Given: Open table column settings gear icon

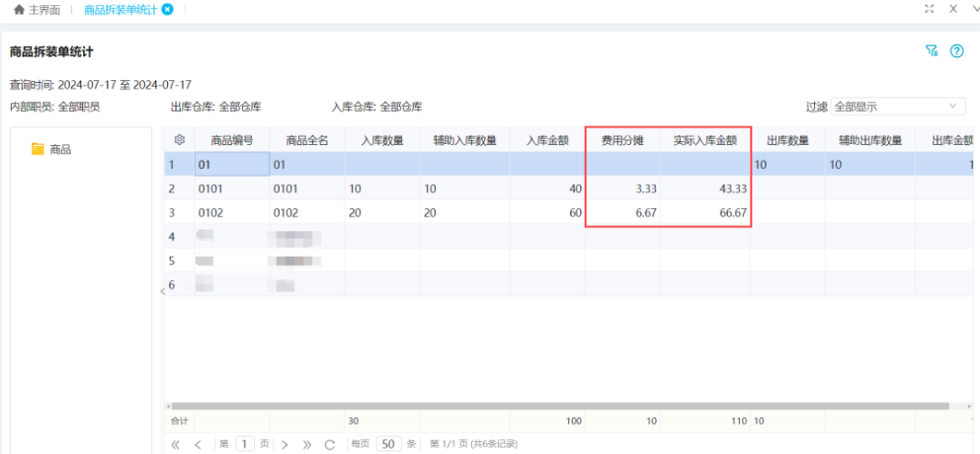Looking at the screenshot, I should 180,140.
